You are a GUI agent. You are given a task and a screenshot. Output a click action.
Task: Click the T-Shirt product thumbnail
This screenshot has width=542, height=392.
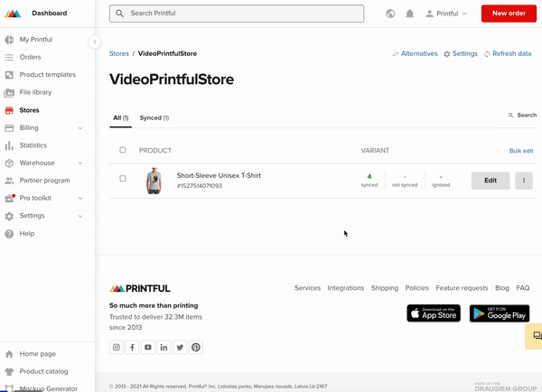(x=154, y=181)
